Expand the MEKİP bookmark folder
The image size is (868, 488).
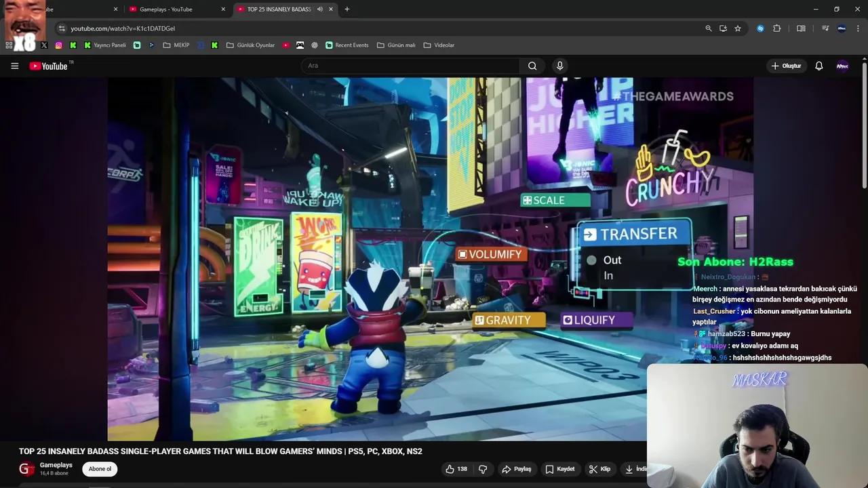176,45
